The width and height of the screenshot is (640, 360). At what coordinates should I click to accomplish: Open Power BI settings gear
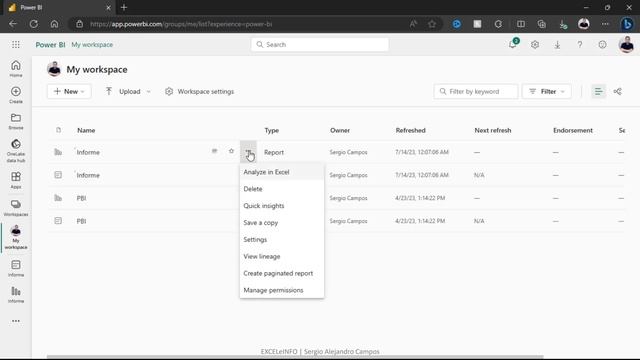tap(535, 44)
